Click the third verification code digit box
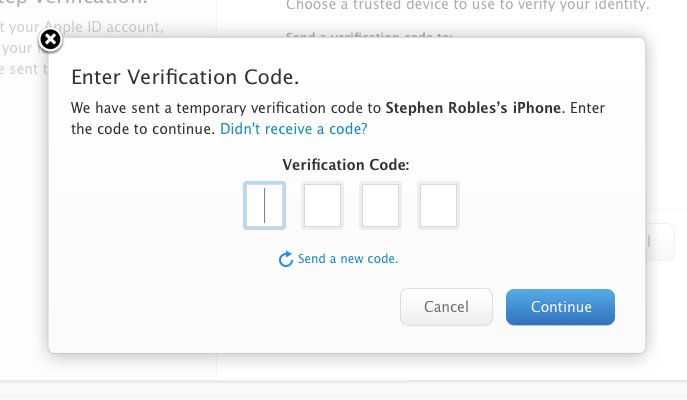The image size is (687, 400). coord(380,205)
